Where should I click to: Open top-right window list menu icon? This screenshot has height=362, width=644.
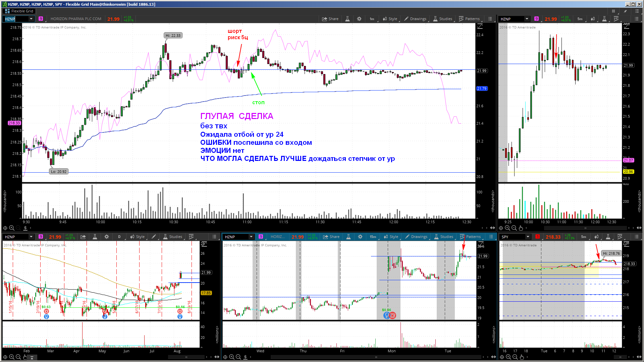[x=637, y=11]
